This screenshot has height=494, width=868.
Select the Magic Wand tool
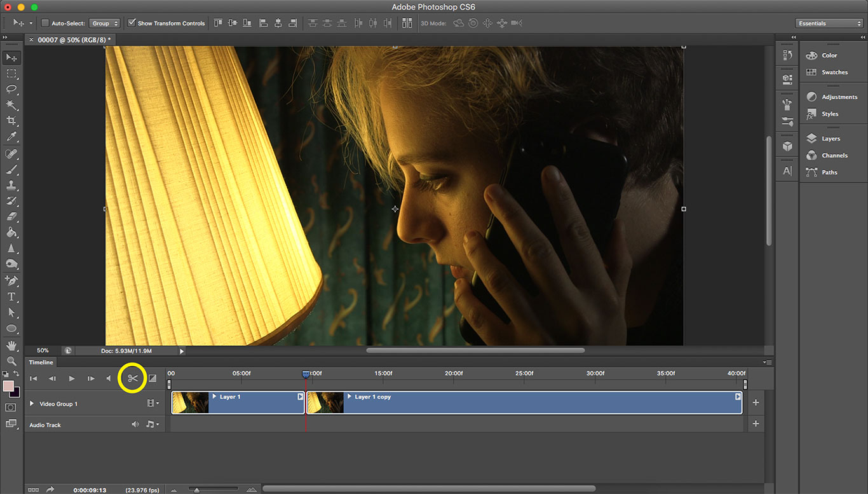11,105
